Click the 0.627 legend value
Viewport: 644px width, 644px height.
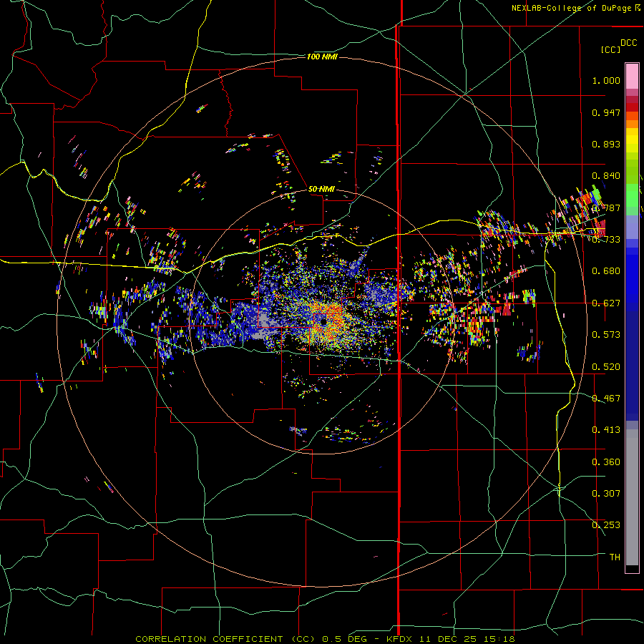point(606,303)
